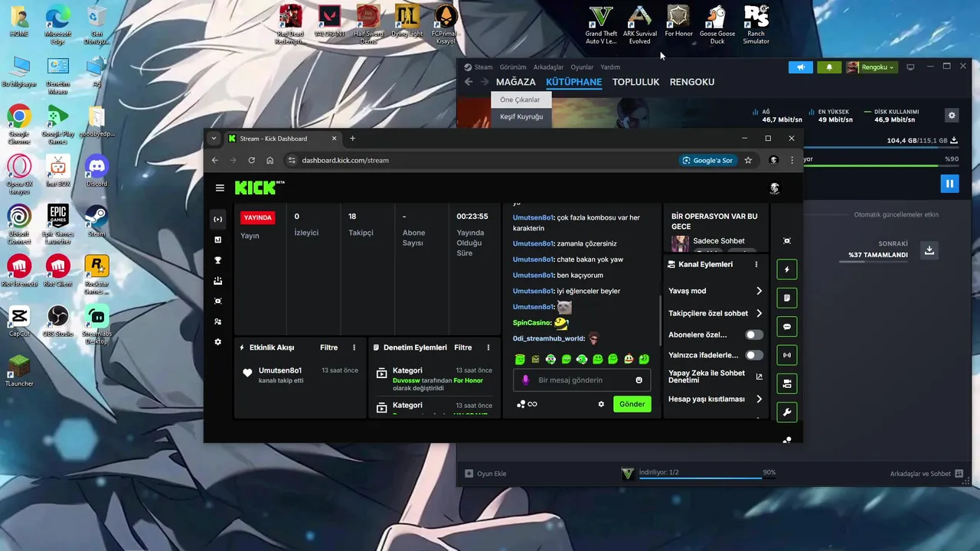Click the lightning quick action button
The height and width of the screenshot is (551, 980).
click(x=786, y=269)
